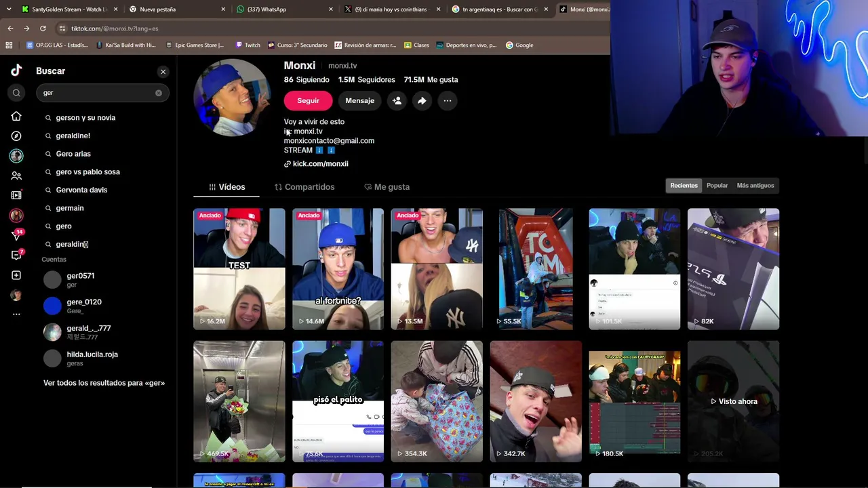Click the TikTok logo in the sidebar
Screen dimensions: 868x488
pos(16,70)
